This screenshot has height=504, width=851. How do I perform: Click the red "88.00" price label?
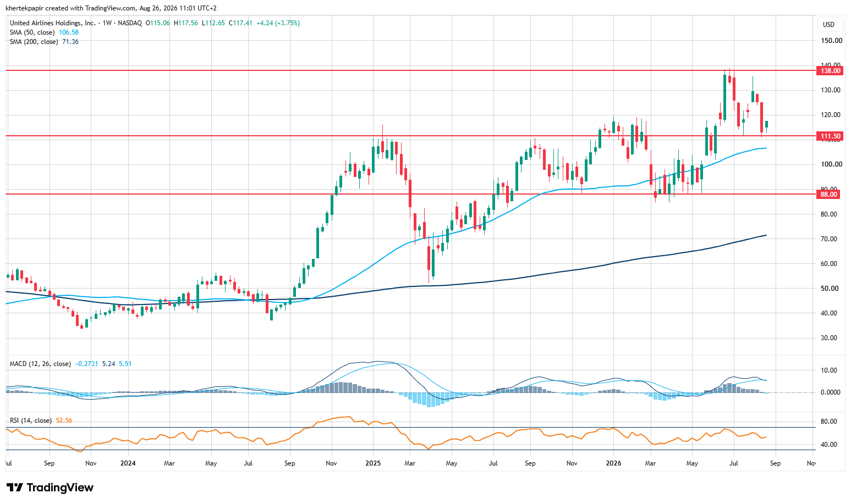(x=828, y=194)
